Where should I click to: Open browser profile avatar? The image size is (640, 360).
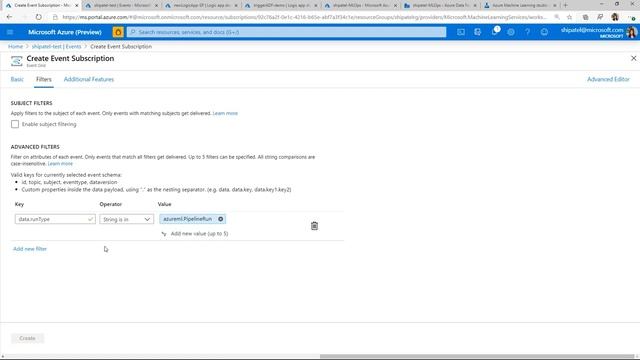coord(615,17)
